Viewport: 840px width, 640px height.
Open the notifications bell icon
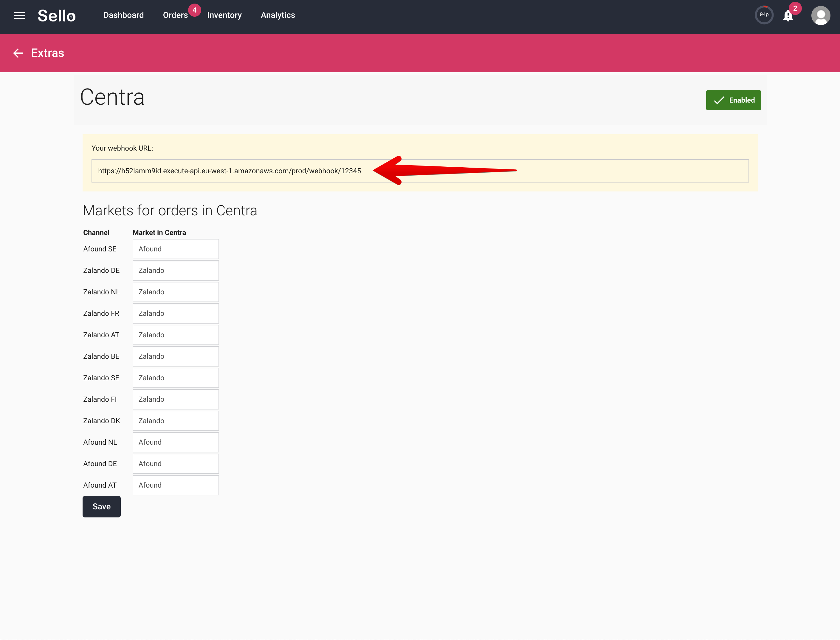point(788,16)
